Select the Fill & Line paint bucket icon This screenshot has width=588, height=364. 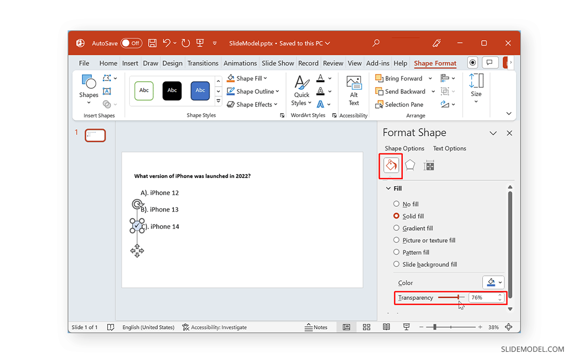click(x=392, y=166)
